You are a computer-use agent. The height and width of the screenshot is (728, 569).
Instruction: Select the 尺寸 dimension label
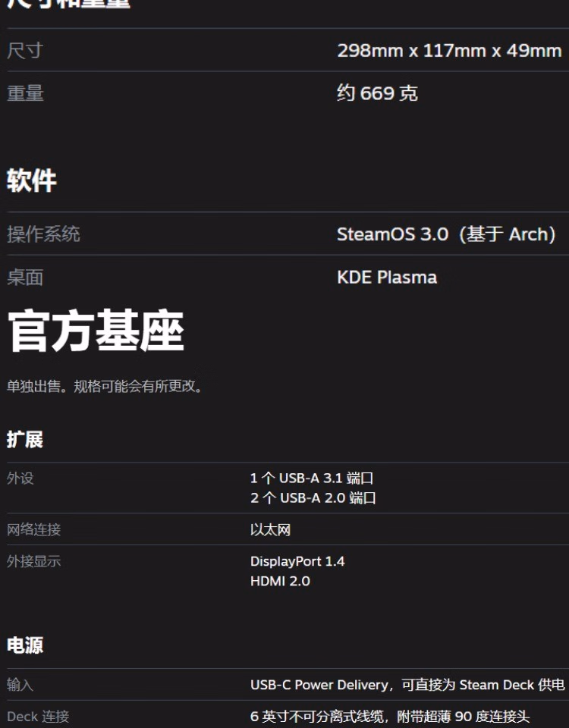click(x=25, y=51)
